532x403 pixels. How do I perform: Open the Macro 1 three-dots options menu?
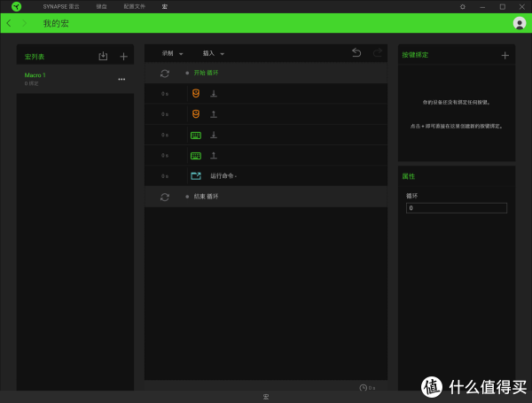pyautogui.click(x=121, y=80)
